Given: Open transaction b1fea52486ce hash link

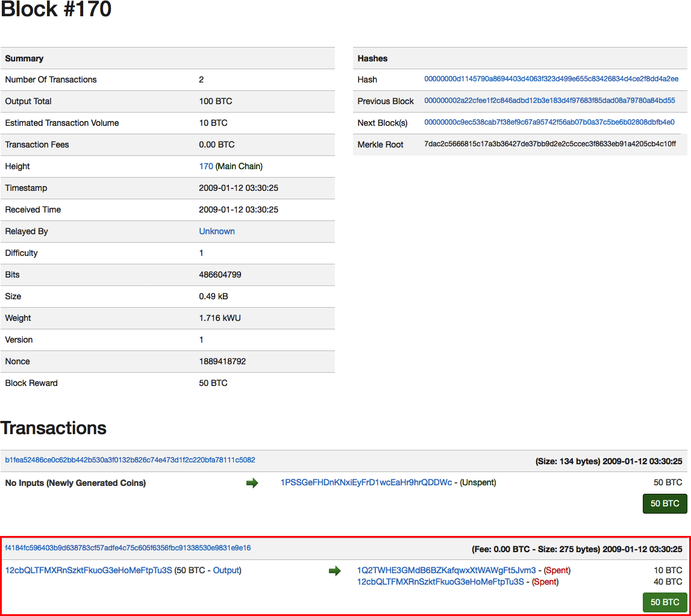Looking at the screenshot, I should point(130,460).
